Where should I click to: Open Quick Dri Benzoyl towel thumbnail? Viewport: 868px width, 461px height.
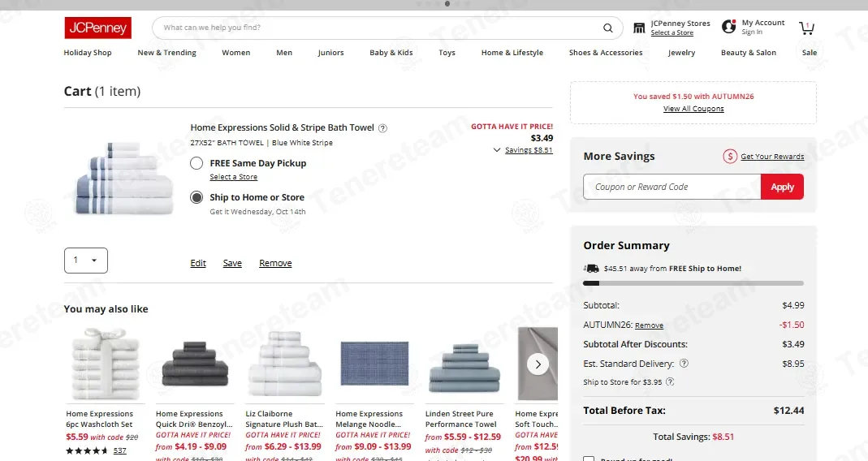point(195,364)
